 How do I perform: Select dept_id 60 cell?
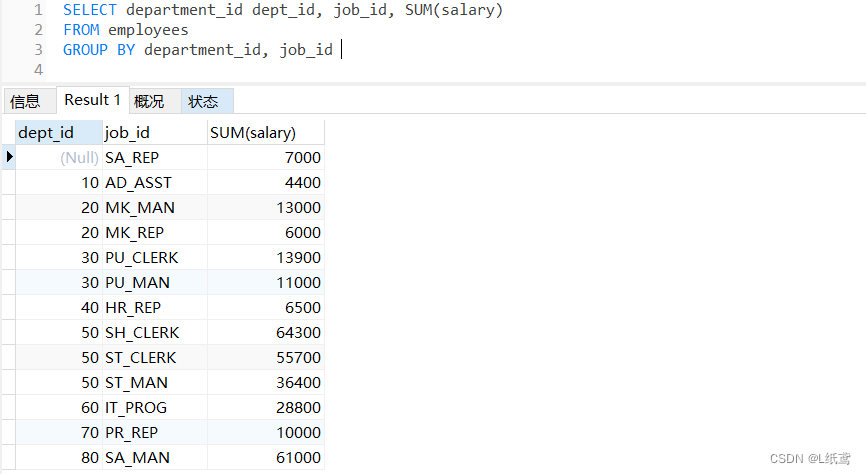click(59, 407)
